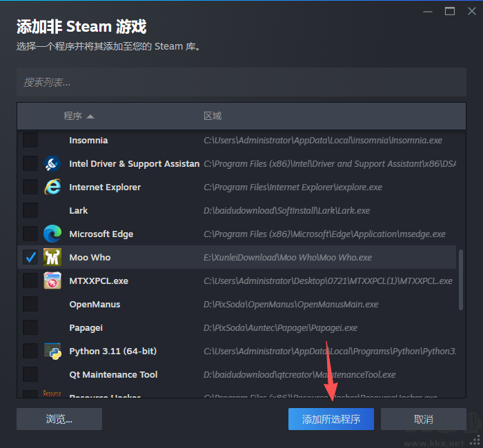The height and width of the screenshot is (448, 483).
Task: Click the Lark.exe file path
Action: pyautogui.click(x=287, y=210)
